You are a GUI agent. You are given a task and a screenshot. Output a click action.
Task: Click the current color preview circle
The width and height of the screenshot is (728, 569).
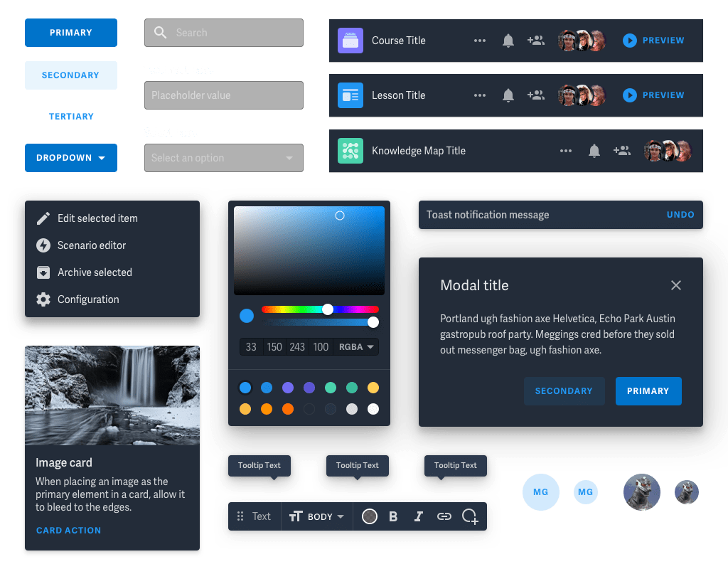[x=247, y=316]
